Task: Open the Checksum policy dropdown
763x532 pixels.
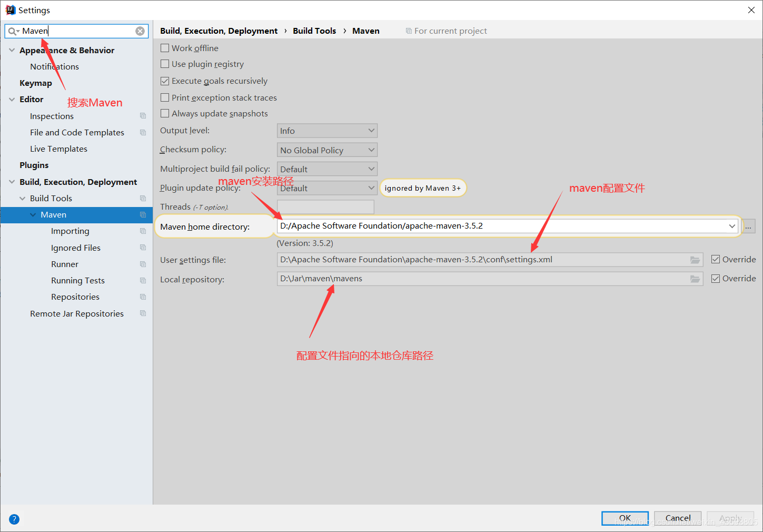Action: click(x=327, y=150)
